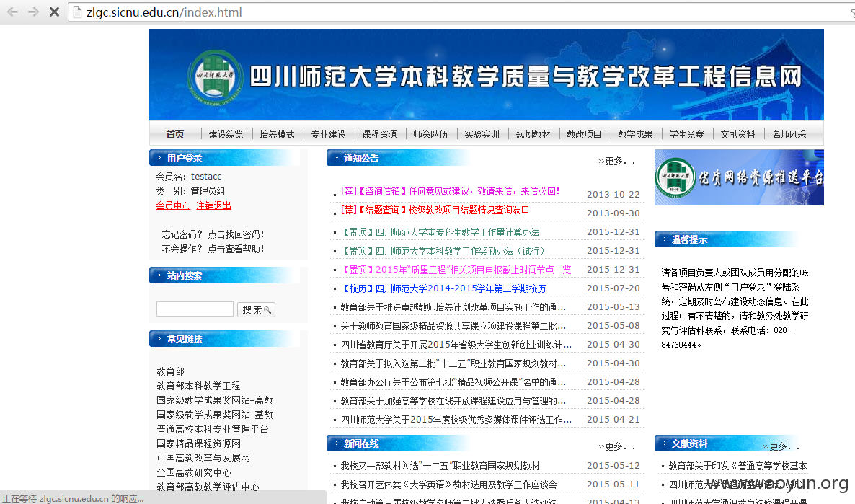Image resolution: width=855 pixels, height=504 pixels.
Task: Open the 课程资源 navigation item
Action: click(x=379, y=134)
